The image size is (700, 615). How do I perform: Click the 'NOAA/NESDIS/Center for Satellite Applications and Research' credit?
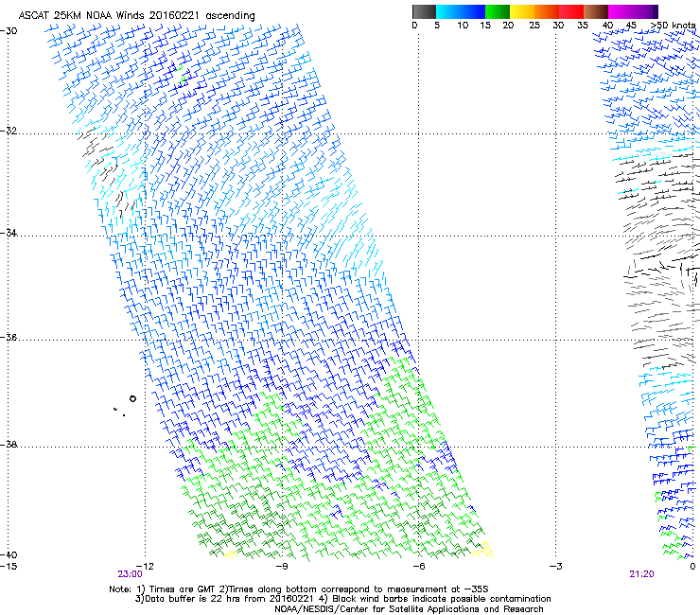(x=409, y=609)
